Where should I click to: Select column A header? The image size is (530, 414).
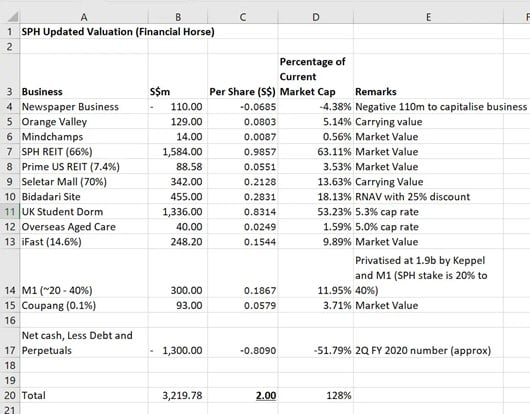click(x=84, y=17)
